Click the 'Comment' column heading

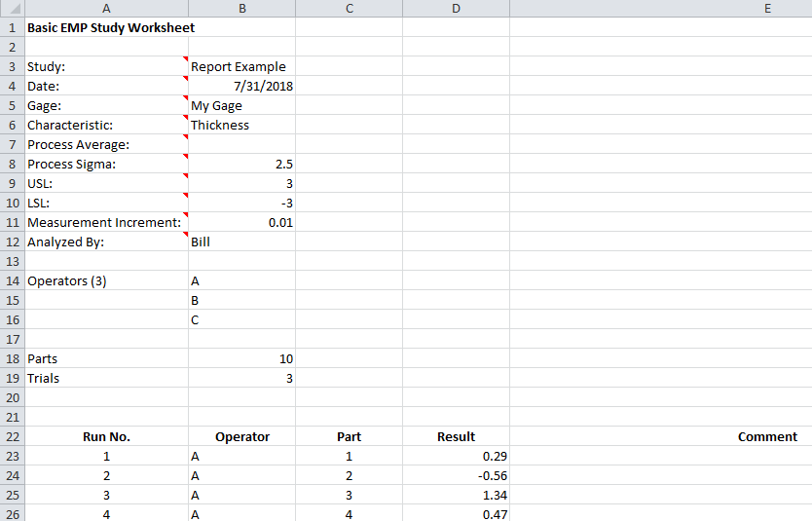661,436
